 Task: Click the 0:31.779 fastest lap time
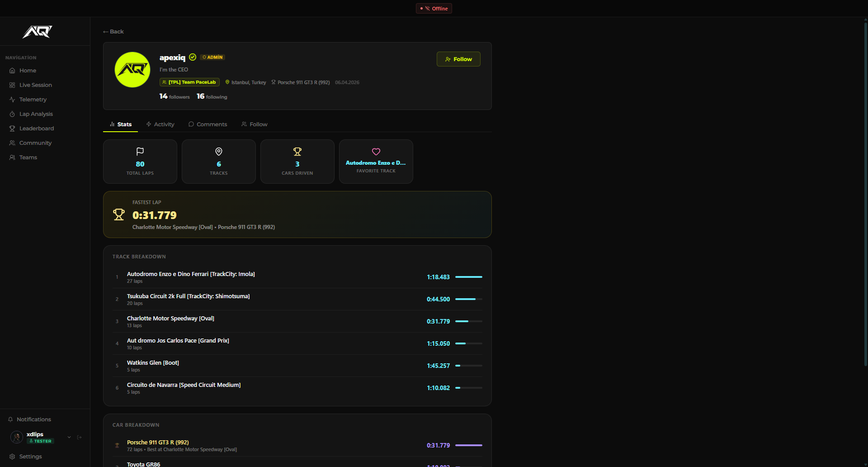[x=155, y=215]
